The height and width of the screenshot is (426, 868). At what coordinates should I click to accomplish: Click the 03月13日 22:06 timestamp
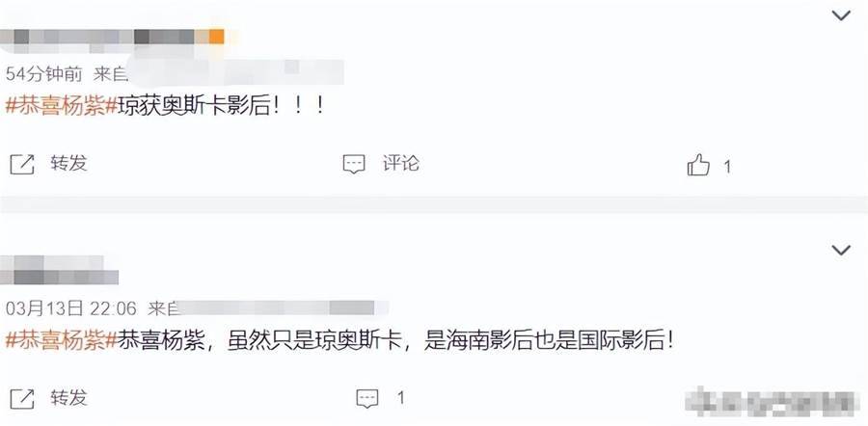coord(71,308)
